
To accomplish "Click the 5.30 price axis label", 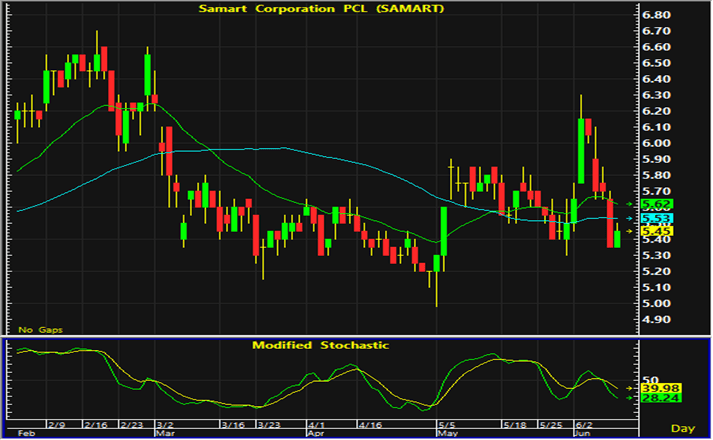I will (x=656, y=255).
